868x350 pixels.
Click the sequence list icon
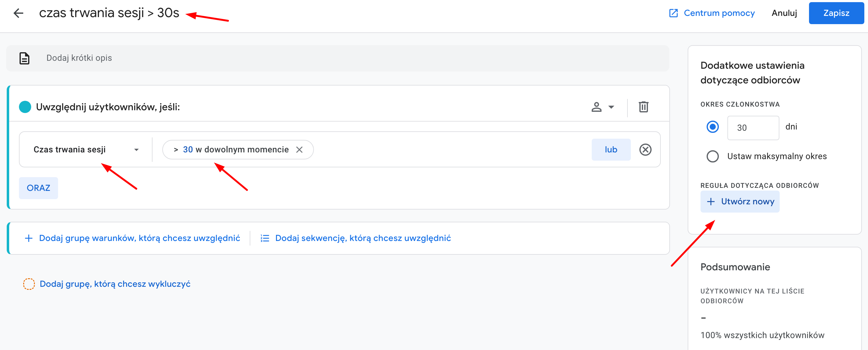tap(265, 238)
